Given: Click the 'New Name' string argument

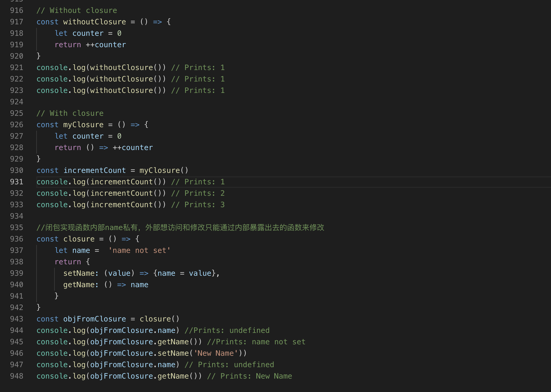Looking at the screenshot, I should (x=216, y=353).
